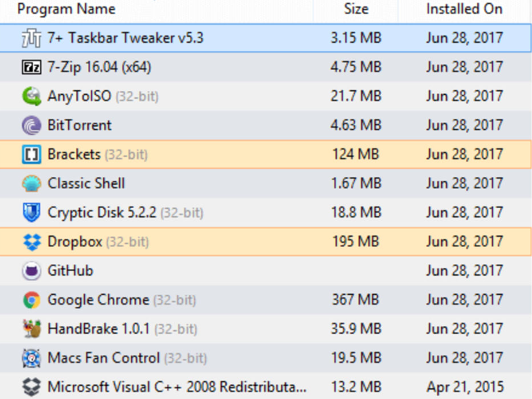
Task: Click the install date in Google Chrome row
Action: click(x=464, y=300)
